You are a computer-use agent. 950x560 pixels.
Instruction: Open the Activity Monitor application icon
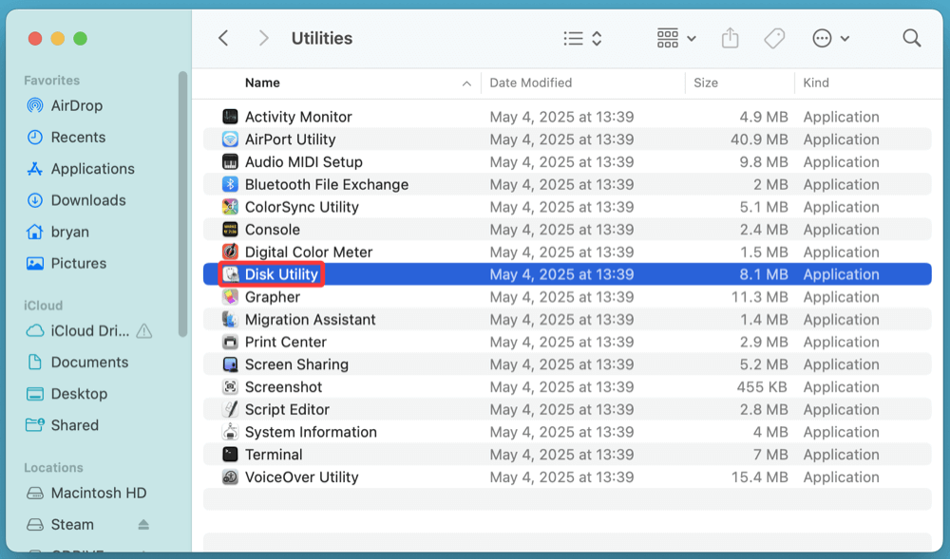(x=229, y=116)
